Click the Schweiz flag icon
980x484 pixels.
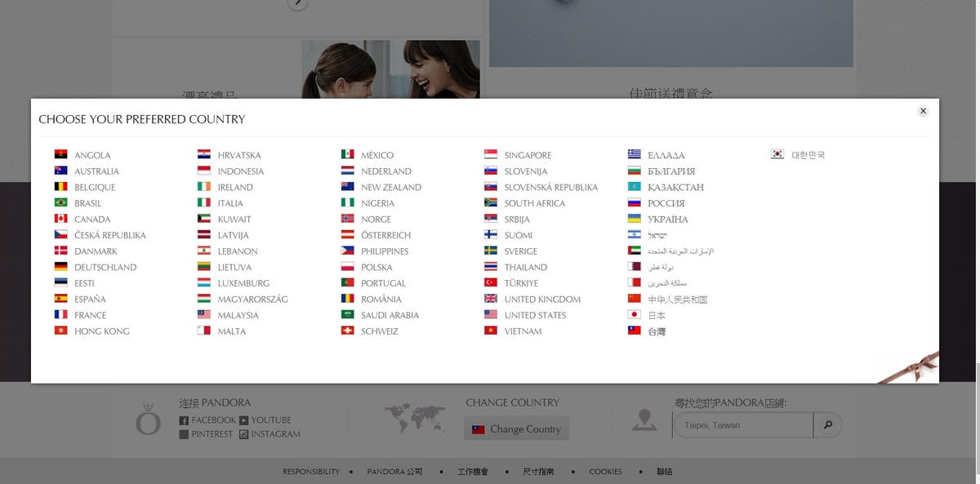347,331
